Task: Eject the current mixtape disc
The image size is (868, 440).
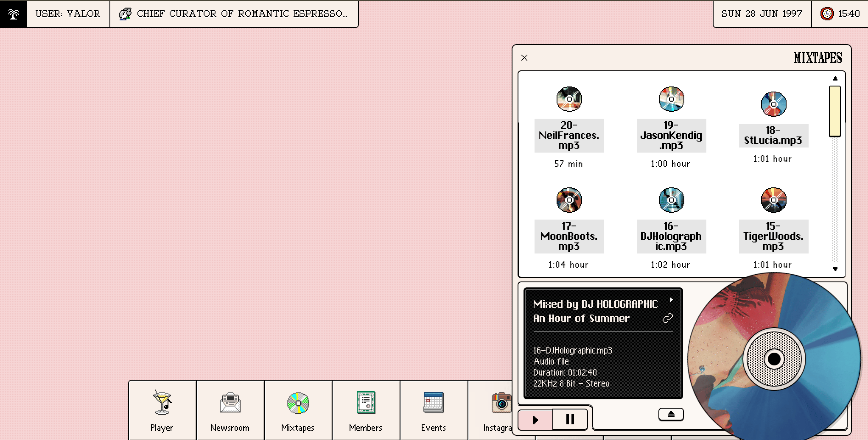Action: click(x=671, y=415)
